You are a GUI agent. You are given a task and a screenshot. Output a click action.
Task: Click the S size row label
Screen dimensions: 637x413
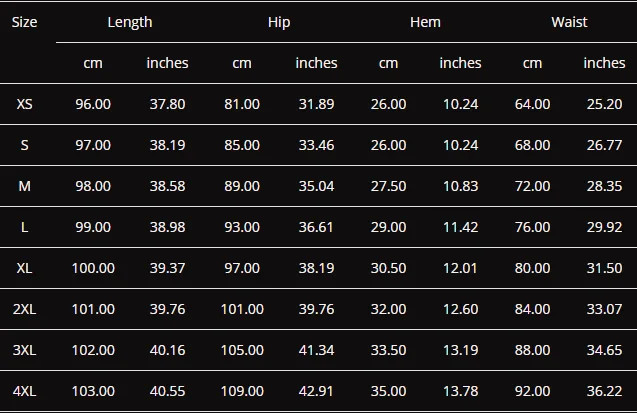point(24,145)
